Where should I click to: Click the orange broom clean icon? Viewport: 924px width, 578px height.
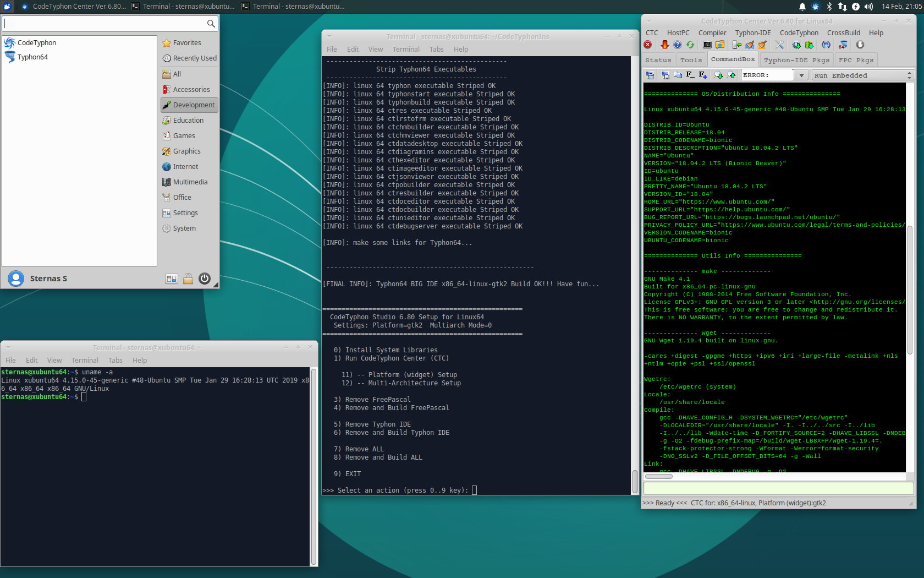[x=762, y=45]
